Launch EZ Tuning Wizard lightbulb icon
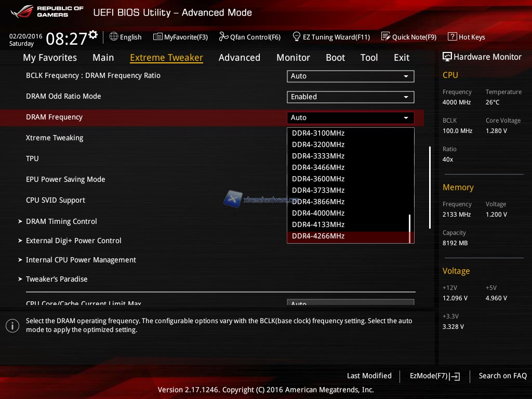The width and height of the screenshot is (532, 399). click(297, 37)
